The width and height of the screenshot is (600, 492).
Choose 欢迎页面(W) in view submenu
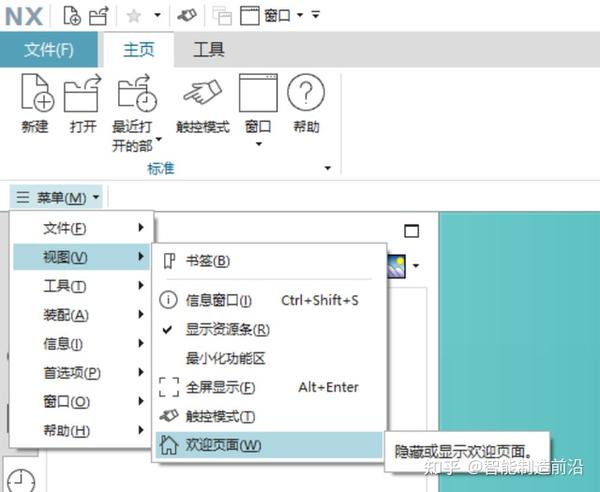[x=269, y=445]
